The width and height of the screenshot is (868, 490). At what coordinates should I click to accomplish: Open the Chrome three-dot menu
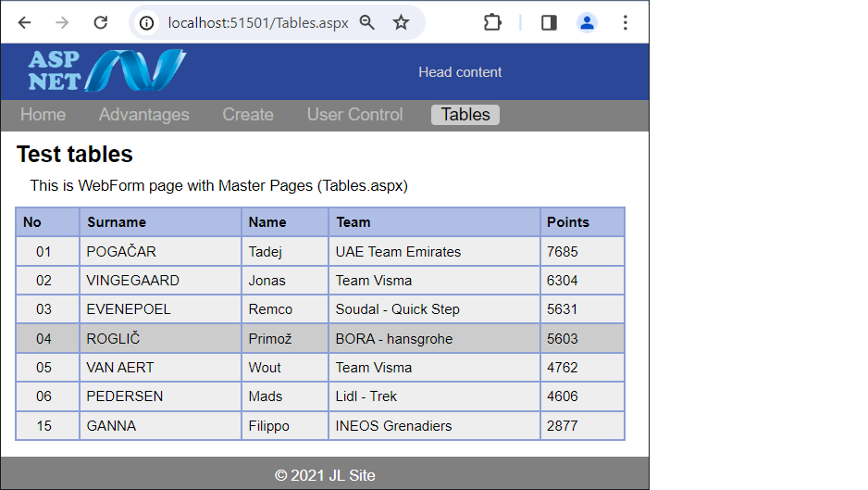[625, 23]
